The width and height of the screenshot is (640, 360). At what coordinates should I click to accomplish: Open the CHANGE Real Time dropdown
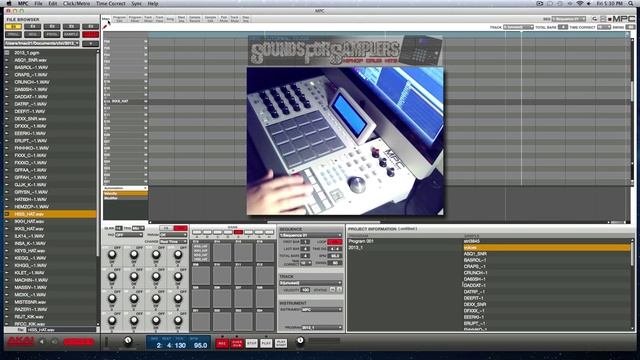pyautogui.click(x=173, y=242)
